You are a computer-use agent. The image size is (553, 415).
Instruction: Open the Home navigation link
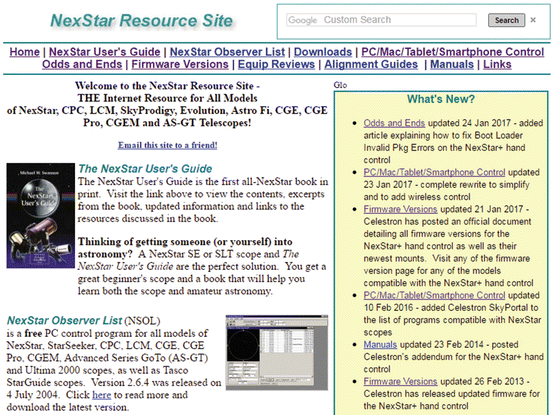click(24, 52)
